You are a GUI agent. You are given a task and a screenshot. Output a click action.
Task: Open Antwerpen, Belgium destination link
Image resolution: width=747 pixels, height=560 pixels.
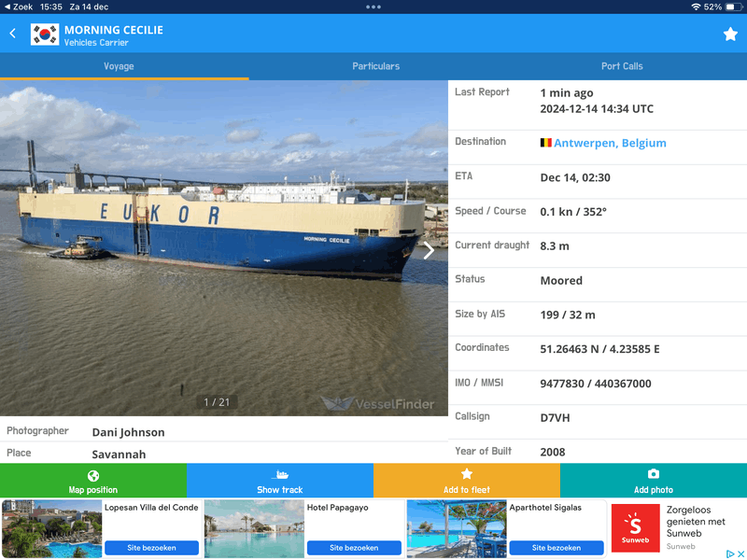(x=610, y=143)
